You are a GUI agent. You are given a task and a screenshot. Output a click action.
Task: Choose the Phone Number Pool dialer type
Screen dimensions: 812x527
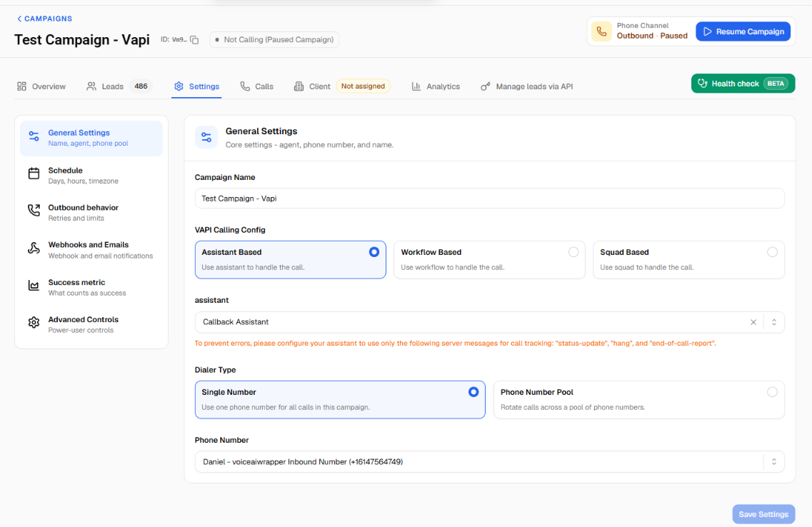pos(639,400)
